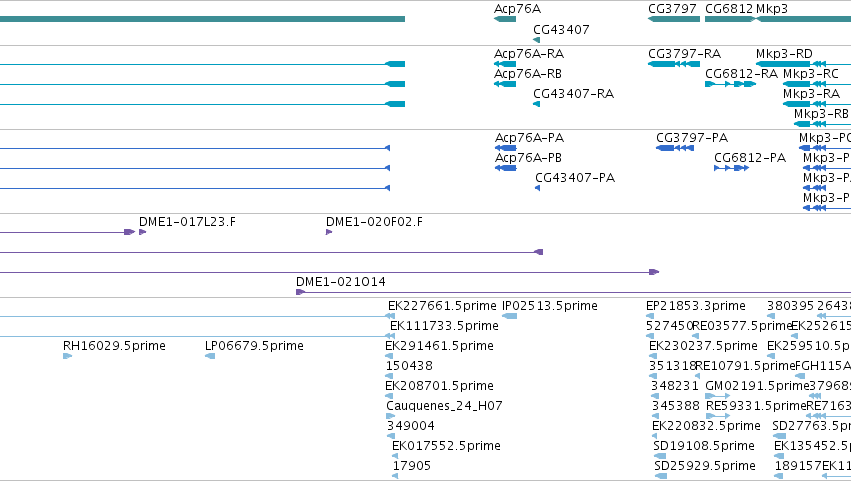
Task: Open protein CG3797-PA
Action: 692,138
